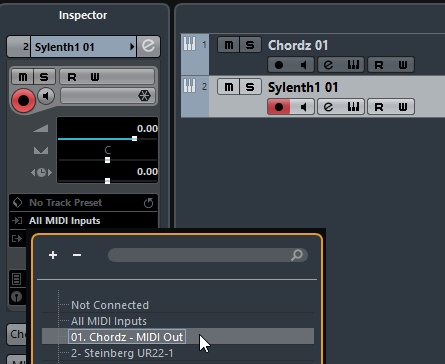Click the minus icon in the input popup

[77, 255]
